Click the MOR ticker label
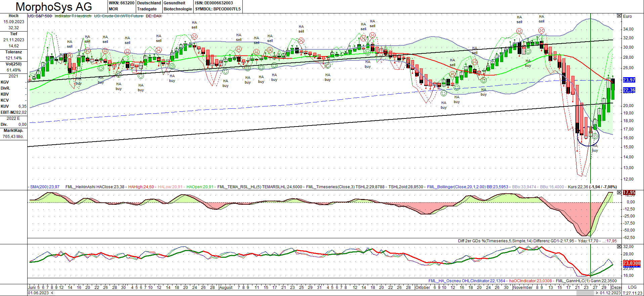 114,9
